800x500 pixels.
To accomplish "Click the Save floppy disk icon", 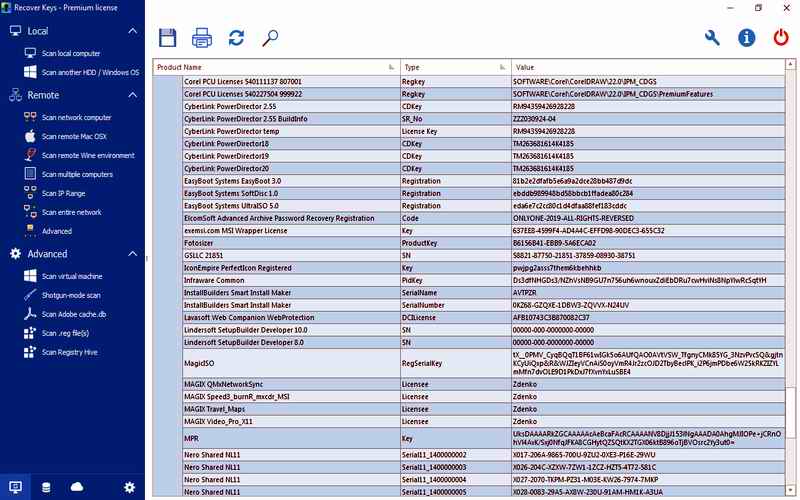I will (x=168, y=38).
